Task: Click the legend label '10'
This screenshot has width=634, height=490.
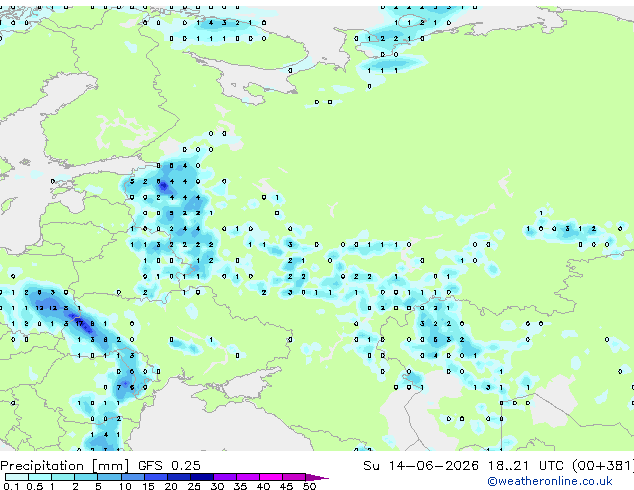Action: [125, 486]
